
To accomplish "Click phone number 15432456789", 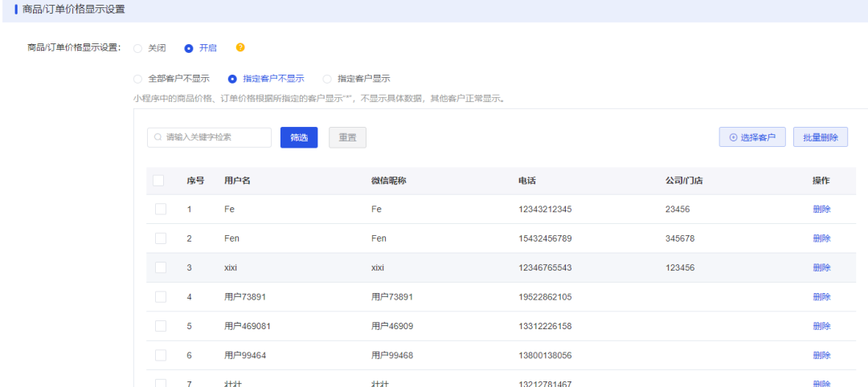I will (545, 238).
